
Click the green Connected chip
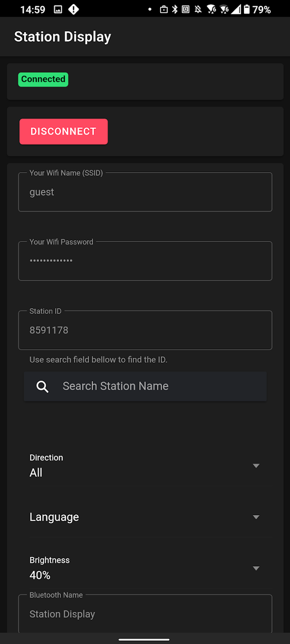coord(43,79)
